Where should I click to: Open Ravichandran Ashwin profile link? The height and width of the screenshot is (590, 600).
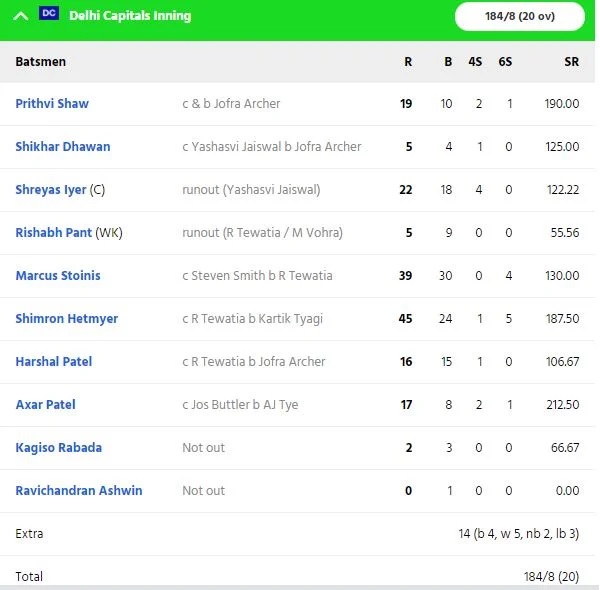79,491
